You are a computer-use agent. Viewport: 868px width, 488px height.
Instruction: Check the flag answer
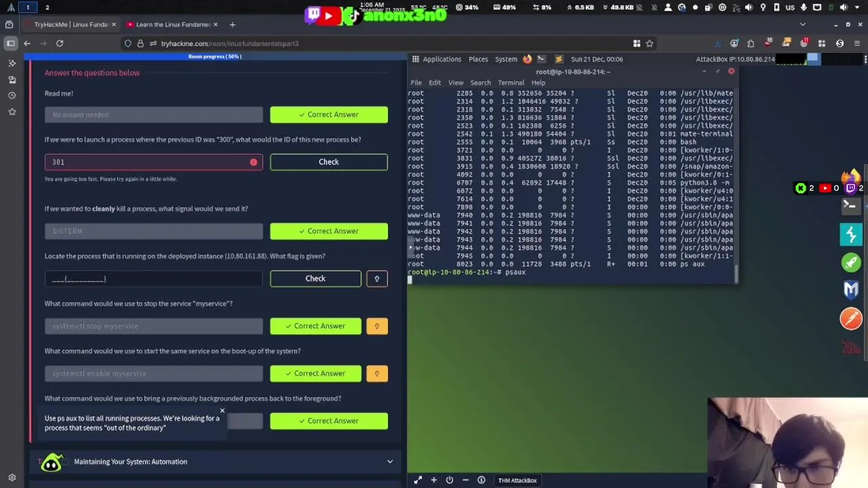click(315, 279)
